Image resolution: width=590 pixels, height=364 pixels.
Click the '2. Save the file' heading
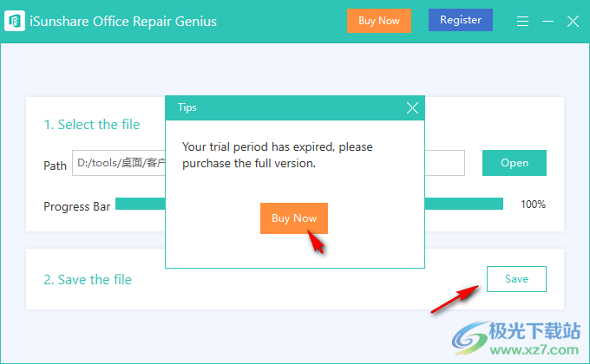88,280
